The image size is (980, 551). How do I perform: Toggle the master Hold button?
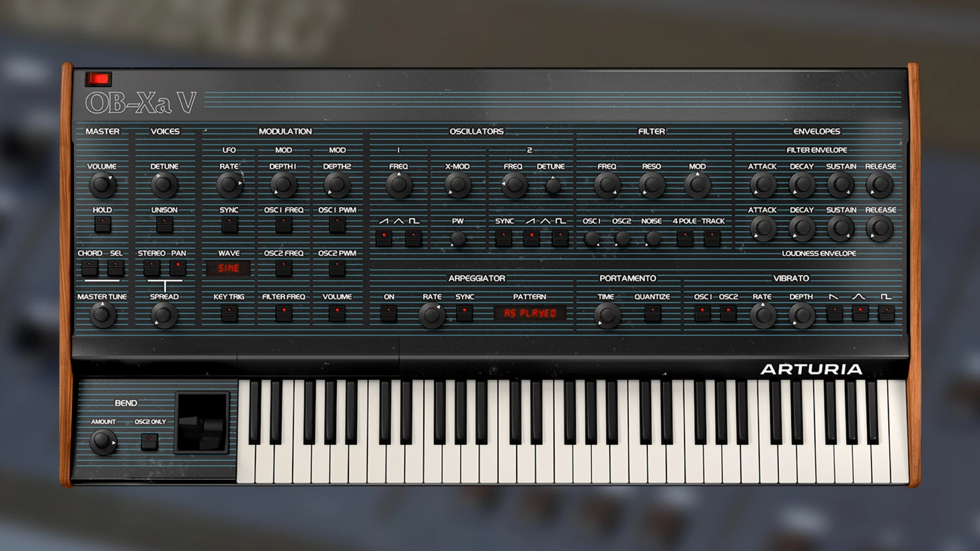103,224
